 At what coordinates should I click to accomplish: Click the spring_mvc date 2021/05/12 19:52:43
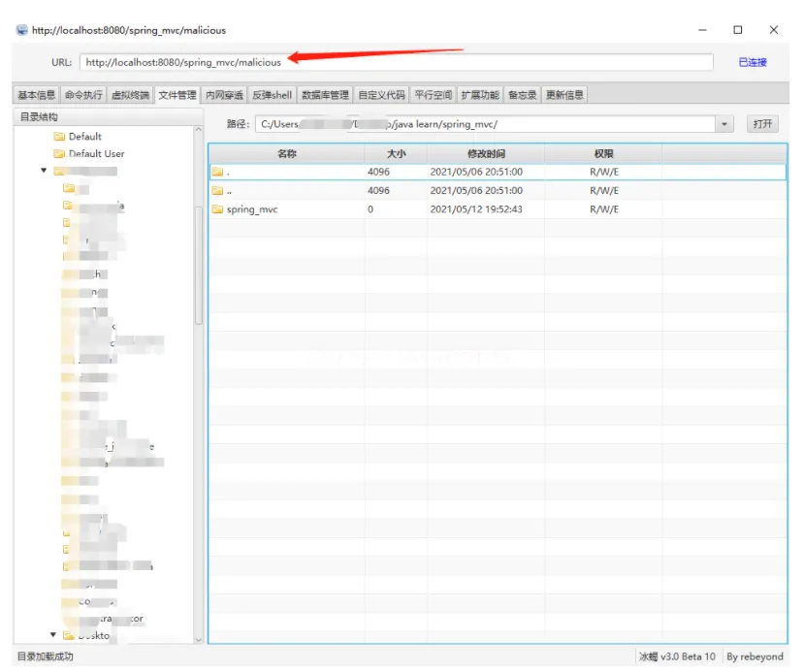point(476,209)
